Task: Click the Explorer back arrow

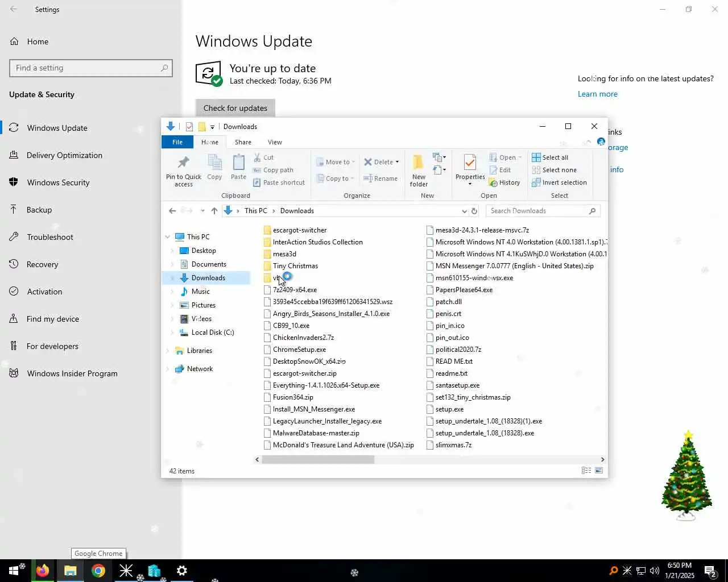Action: coord(172,211)
